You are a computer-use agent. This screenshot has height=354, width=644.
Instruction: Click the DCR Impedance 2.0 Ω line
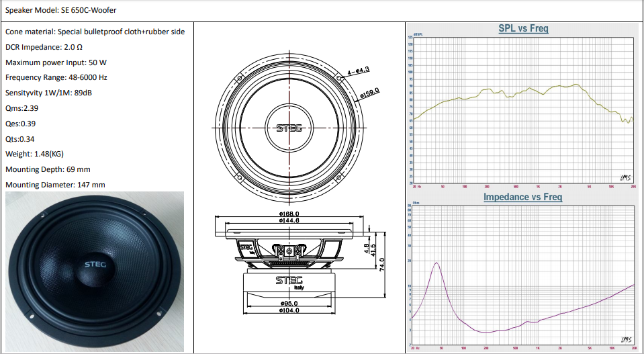[x=44, y=47]
